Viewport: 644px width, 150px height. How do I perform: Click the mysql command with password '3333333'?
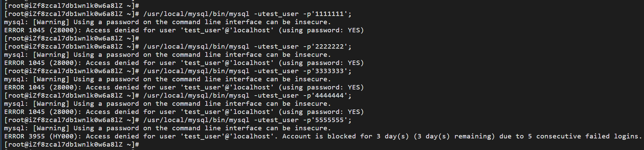coord(247,71)
